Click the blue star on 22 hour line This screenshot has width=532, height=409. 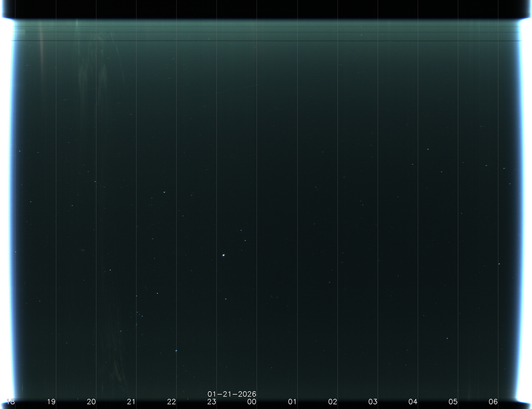click(x=176, y=351)
